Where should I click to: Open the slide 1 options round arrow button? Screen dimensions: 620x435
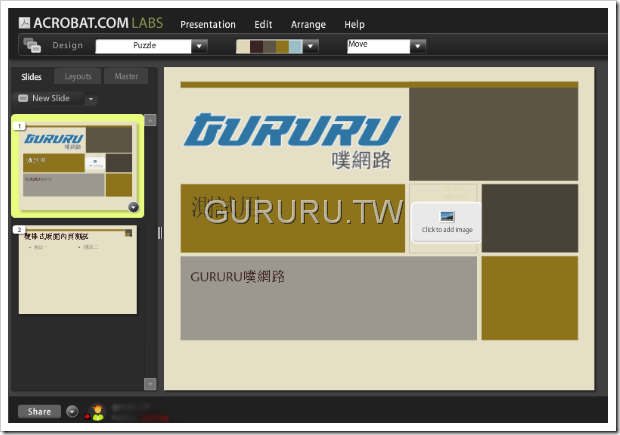point(134,207)
